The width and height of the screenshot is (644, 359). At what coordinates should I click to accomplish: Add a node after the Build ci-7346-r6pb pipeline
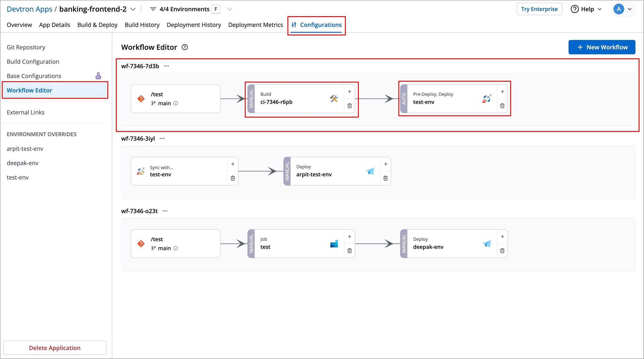click(x=349, y=92)
